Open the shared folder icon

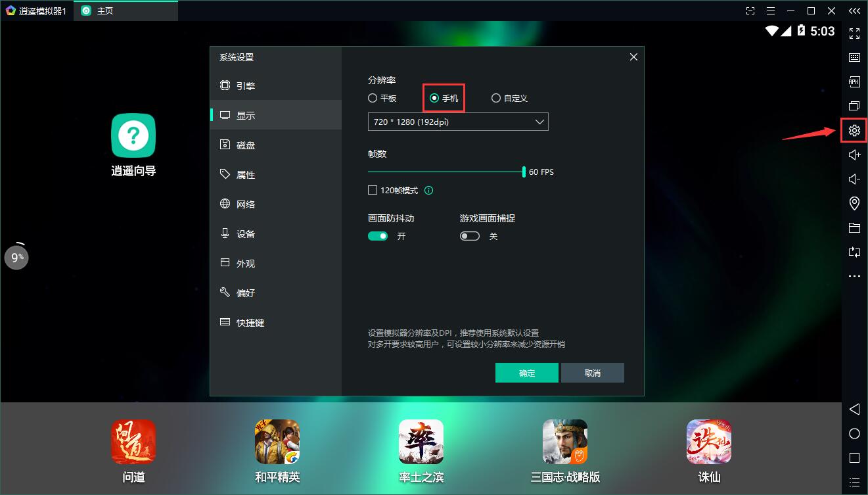click(x=854, y=227)
